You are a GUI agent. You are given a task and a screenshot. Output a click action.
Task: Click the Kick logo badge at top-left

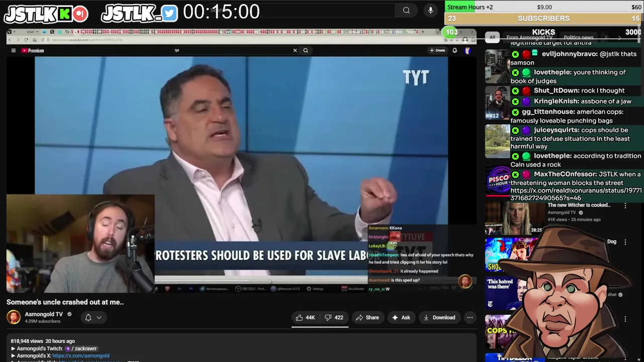pos(64,14)
